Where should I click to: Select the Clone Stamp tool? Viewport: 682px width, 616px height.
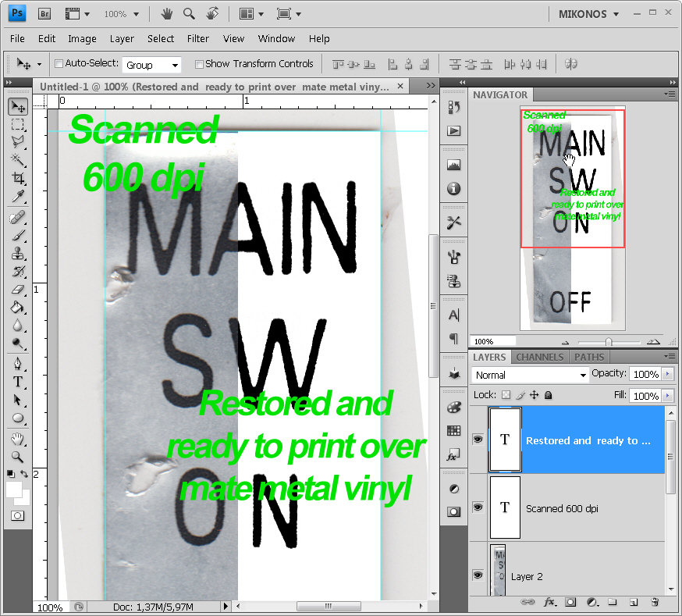[17, 253]
